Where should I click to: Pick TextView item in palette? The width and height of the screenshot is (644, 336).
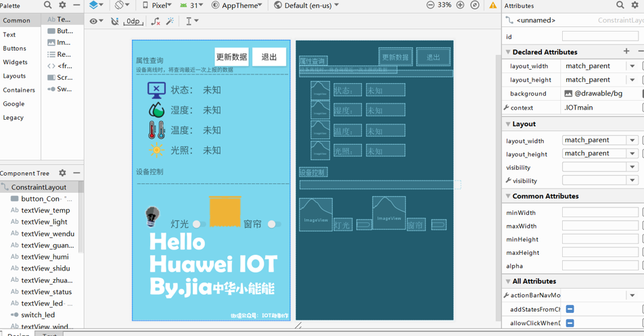[x=62, y=20]
